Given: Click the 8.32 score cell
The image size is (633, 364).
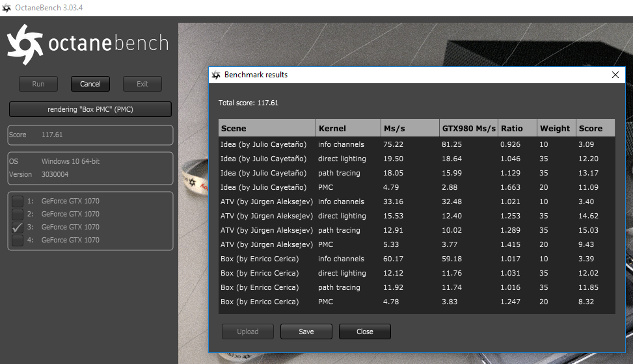Looking at the screenshot, I should click(x=586, y=302).
